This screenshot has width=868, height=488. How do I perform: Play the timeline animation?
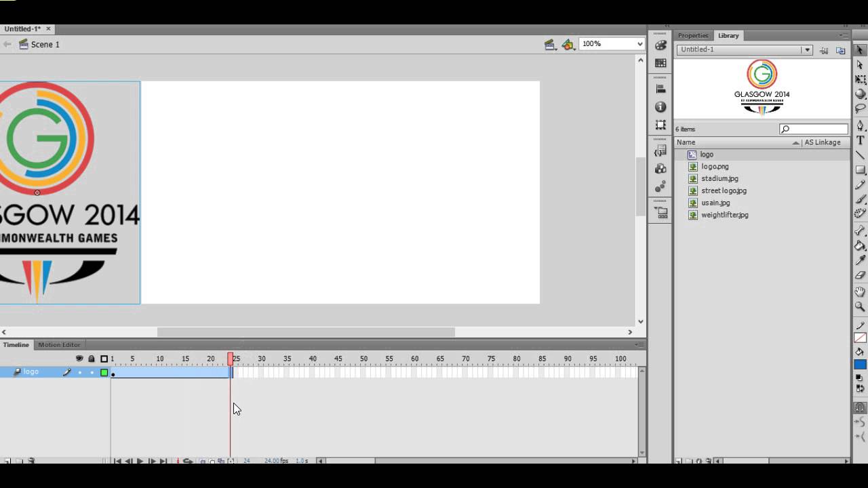point(140,461)
